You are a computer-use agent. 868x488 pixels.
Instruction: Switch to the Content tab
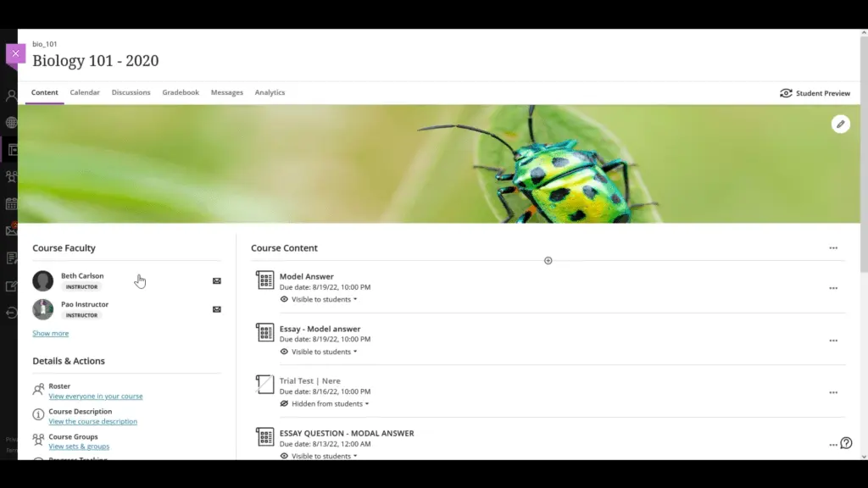click(x=44, y=92)
